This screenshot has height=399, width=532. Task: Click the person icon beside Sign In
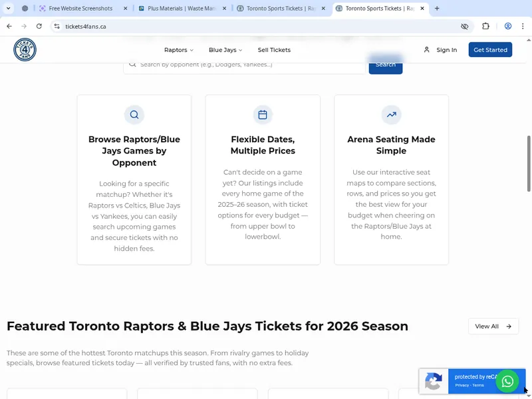click(x=426, y=50)
